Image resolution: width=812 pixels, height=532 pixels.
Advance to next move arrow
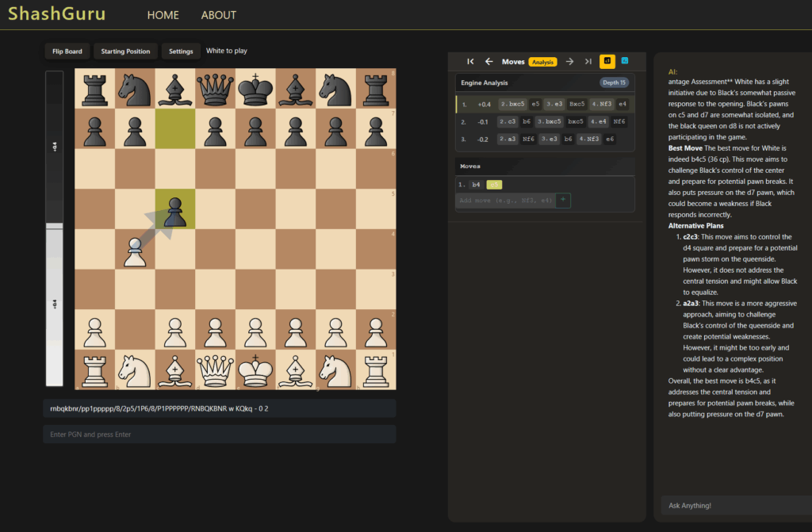click(x=569, y=61)
